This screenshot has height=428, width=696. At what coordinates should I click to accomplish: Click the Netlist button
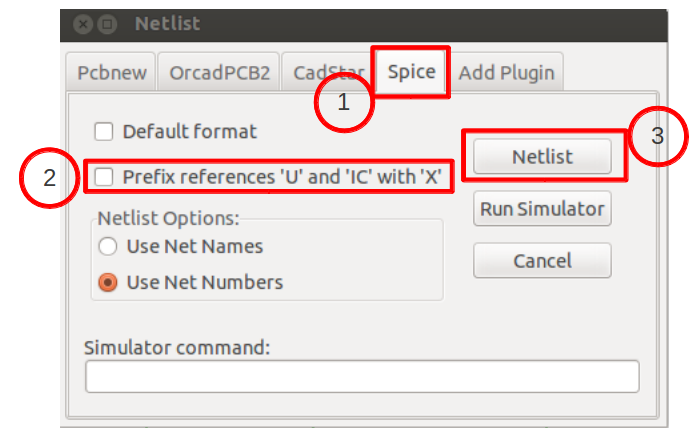[542, 157]
